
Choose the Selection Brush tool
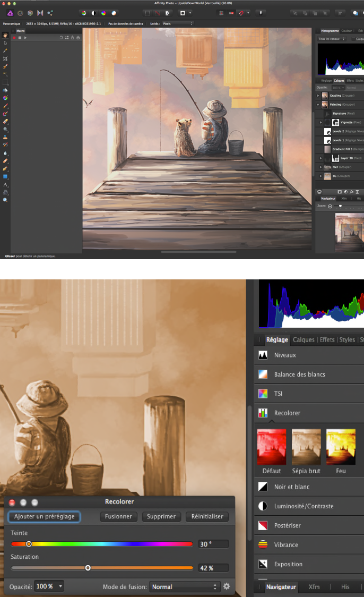coord(5,66)
